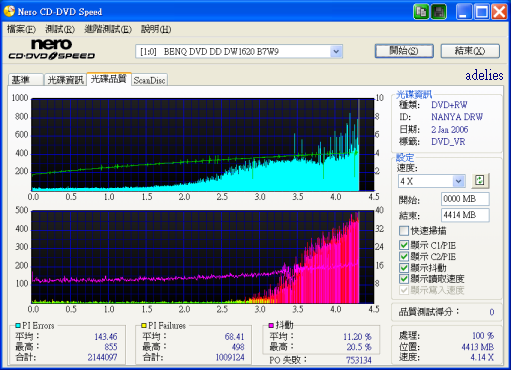Click the Nero disc icon in title bar
The height and width of the screenshot is (370, 511).
coord(9,11)
